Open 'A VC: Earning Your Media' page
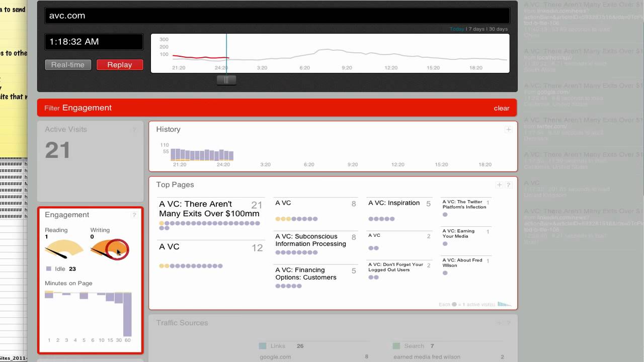 tap(458, 233)
